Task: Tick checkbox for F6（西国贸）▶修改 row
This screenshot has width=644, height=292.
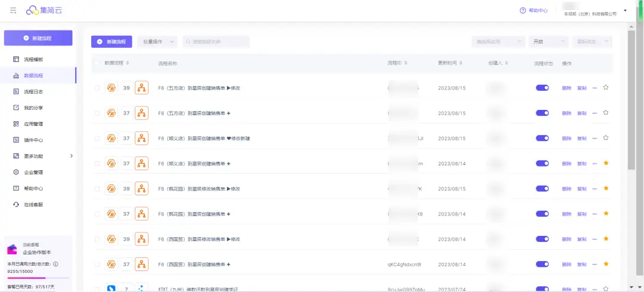Action: click(x=97, y=239)
